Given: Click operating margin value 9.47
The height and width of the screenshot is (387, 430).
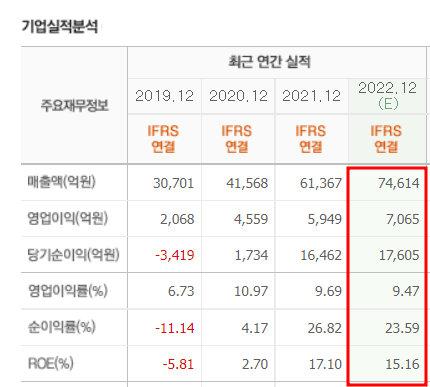Looking at the screenshot, I should point(406,292).
